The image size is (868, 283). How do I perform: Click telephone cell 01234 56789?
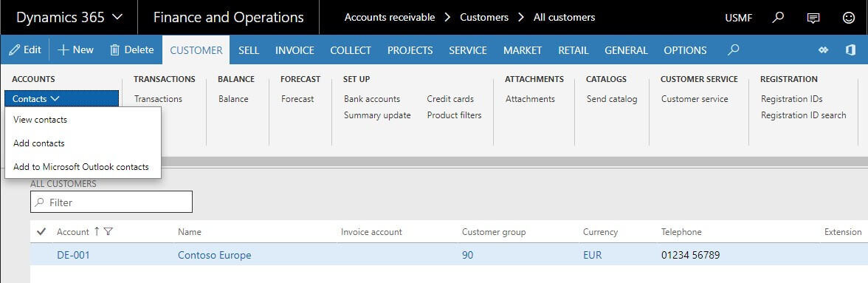pos(690,256)
